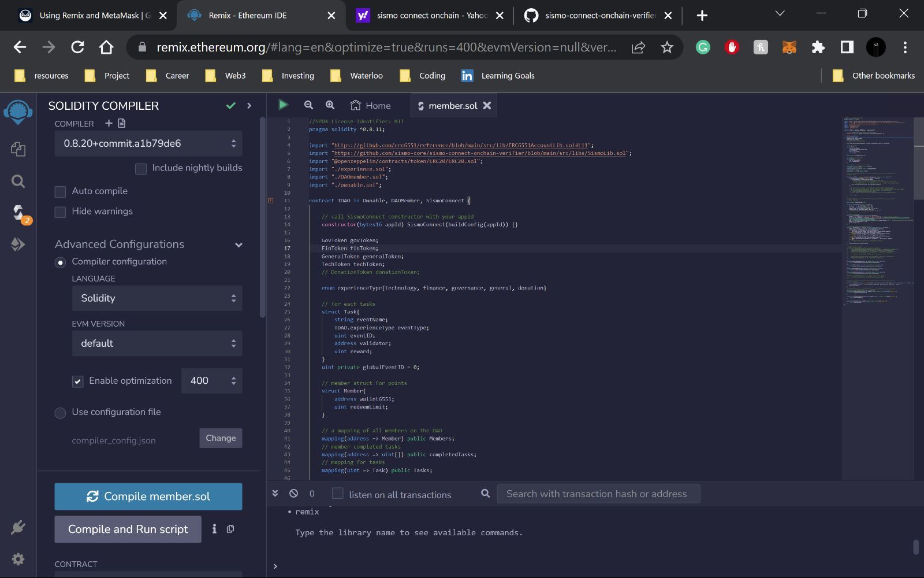Open a new browser tab
This screenshot has width=924, height=578.
pos(702,16)
